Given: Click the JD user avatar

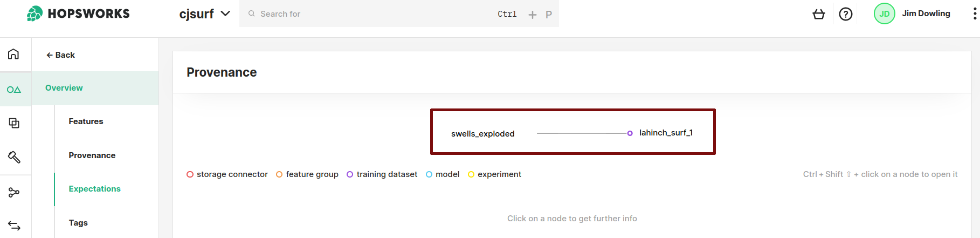Looking at the screenshot, I should tap(884, 14).
